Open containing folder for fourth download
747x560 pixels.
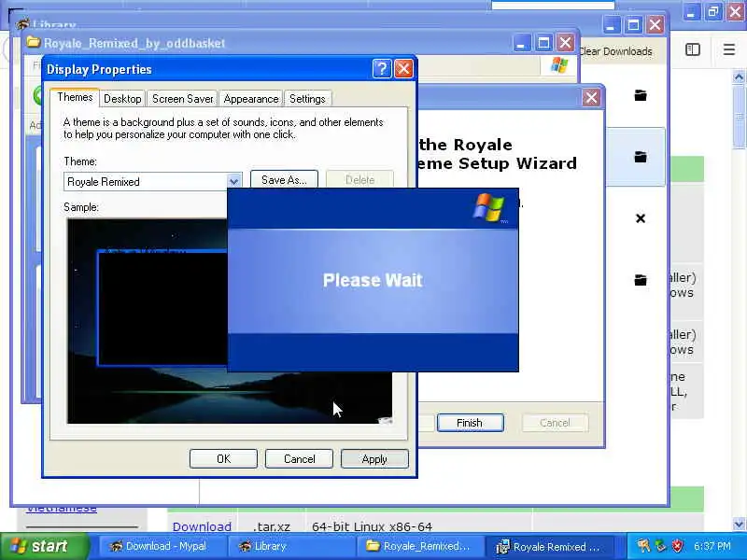[x=641, y=280]
